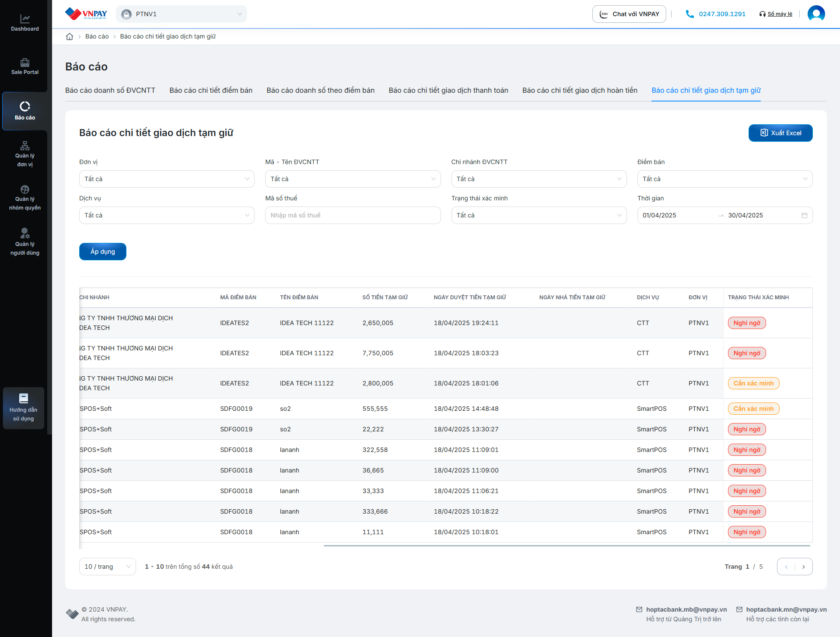Expand the Đơn vị dropdown
The width and height of the screenshot is (840, 637).
(x=167, y=179)
